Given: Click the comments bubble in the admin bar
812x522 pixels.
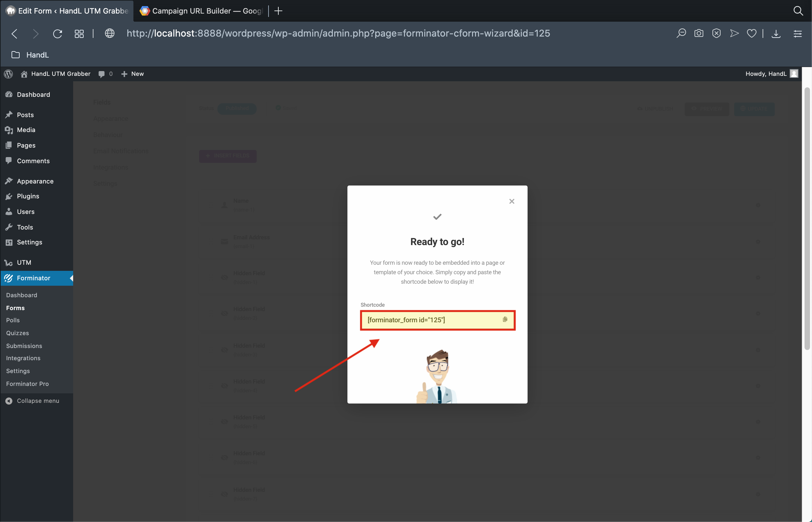Looking at the screenshot, I should pyautogui.click(x=102, y=73).
